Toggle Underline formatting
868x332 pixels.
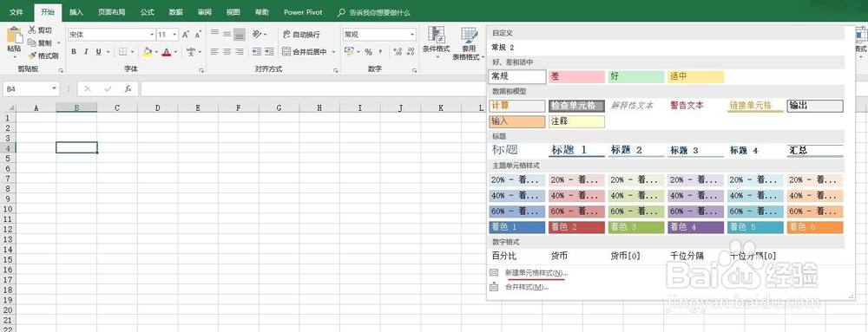[x=99, y=51]
